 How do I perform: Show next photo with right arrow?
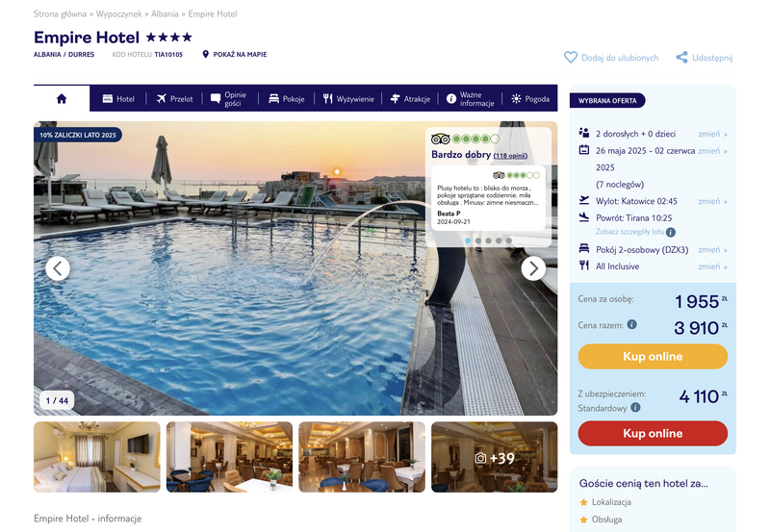pyautogui.click(x=533, y=268)
